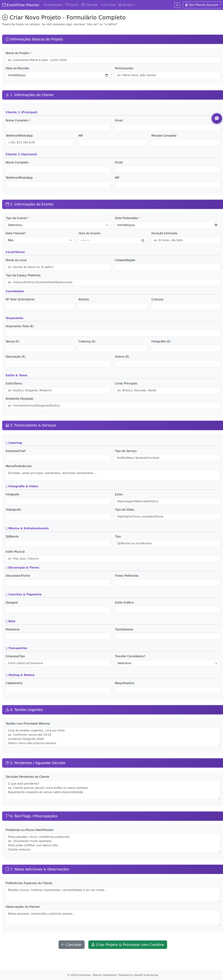Expand the Transfer Convidados dropdown

point(167,663)
